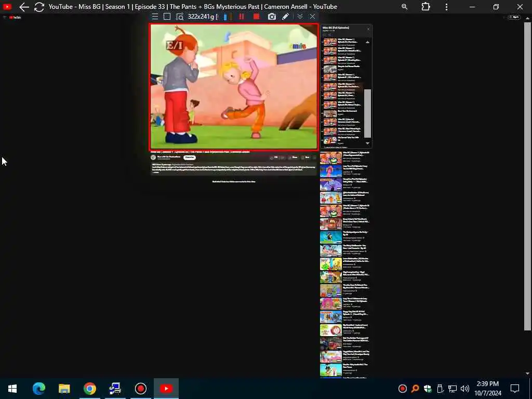Open the channel name link under the video title
The image size is (532, 399).
click(169, 156)
